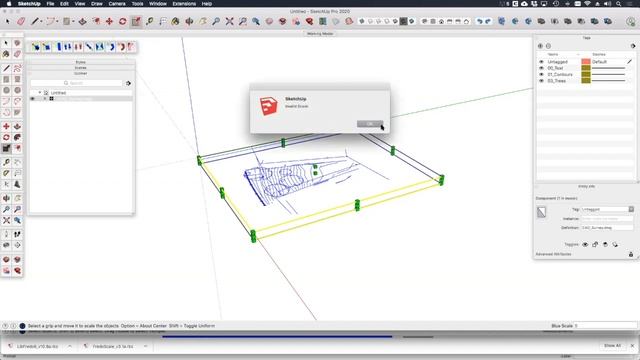Choose the Eraser tool in top toolbar
Screen dimensions: 640x360
pos(21,21)
